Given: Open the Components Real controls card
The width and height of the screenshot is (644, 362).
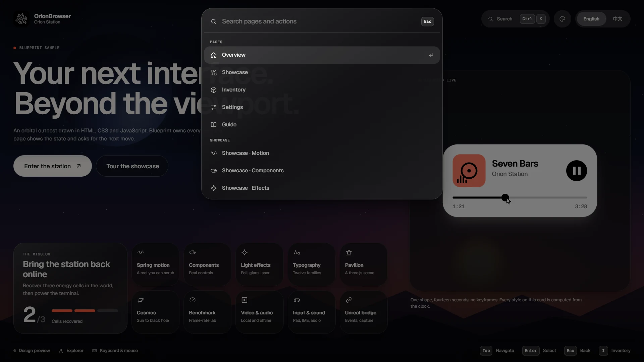Looking at the screenshot, I should 207,264.
